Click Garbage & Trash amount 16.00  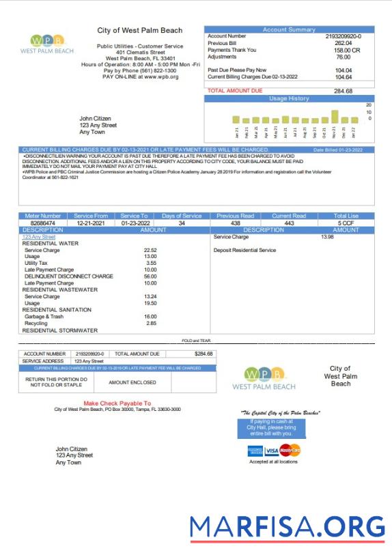pos(150,317)
